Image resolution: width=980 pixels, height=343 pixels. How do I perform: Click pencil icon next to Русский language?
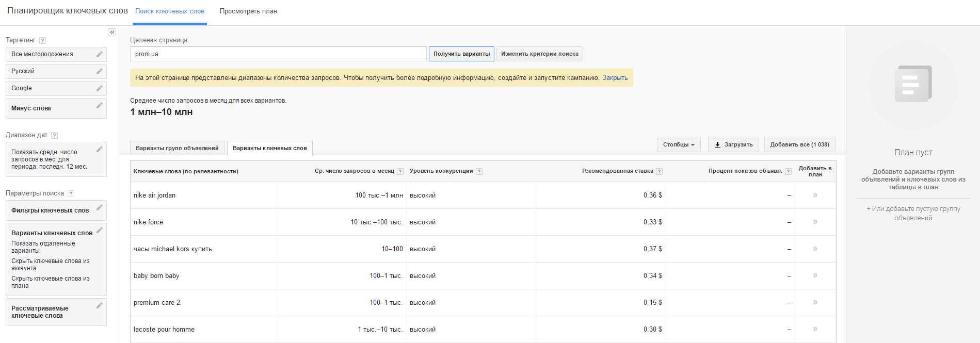tap(100, 71)
